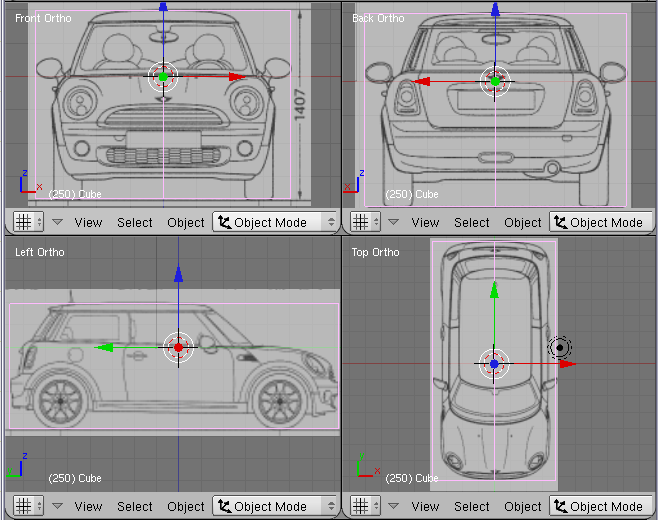
Task: Open editor type selector in Back Ortho header
Action: point(365,222)
